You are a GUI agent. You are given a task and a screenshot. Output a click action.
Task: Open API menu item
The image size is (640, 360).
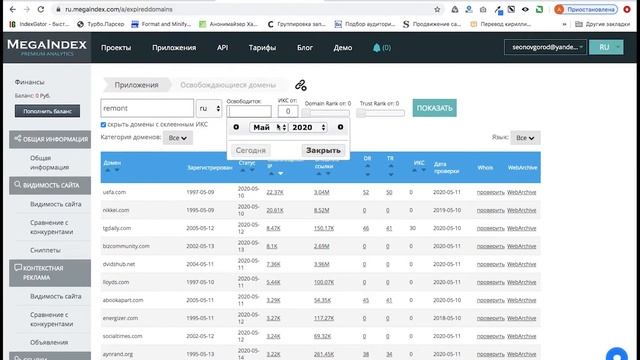click(x=222, y=48)
